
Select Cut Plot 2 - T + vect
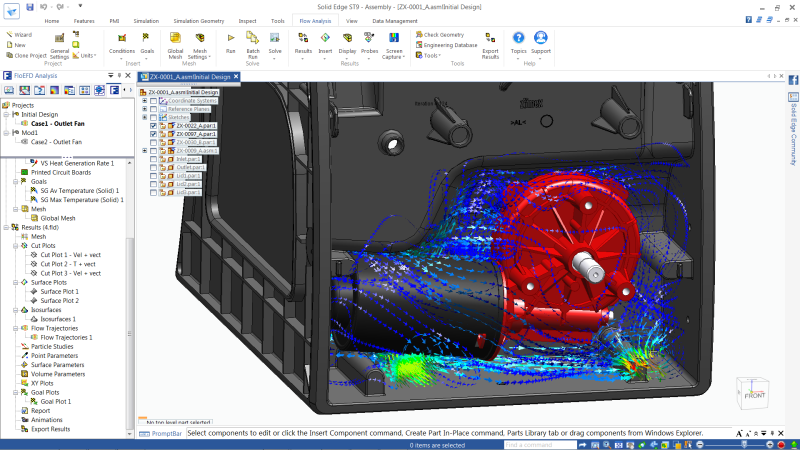point(68,264)
